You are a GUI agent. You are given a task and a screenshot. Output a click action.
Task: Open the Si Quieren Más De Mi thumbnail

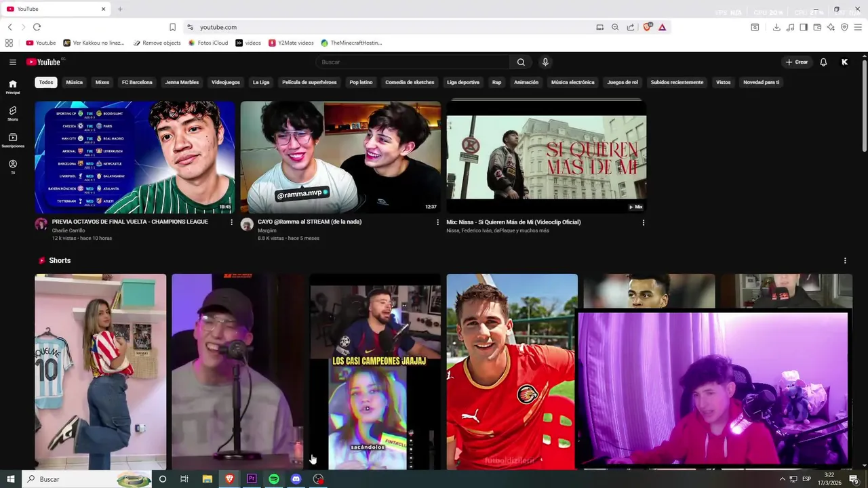click(546, 157)
